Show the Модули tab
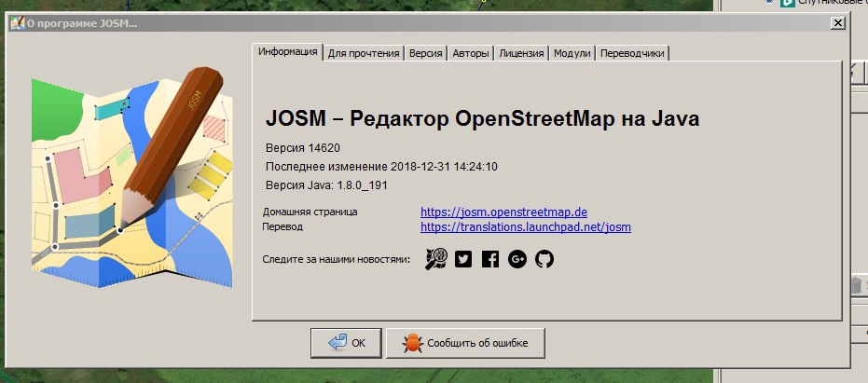 coord(573,54)
